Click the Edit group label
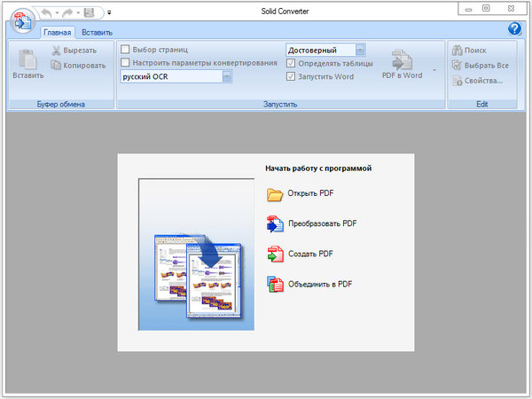This screenshot has width=532, height=399. (x=481, y=104)
